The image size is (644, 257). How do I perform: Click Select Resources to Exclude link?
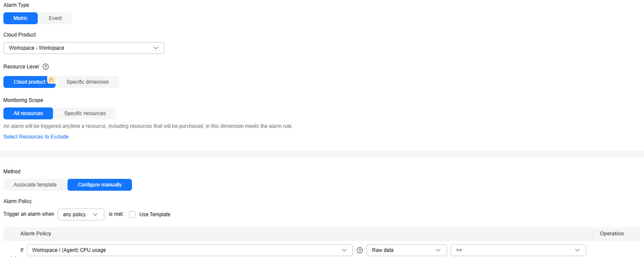tap(36, 137)
